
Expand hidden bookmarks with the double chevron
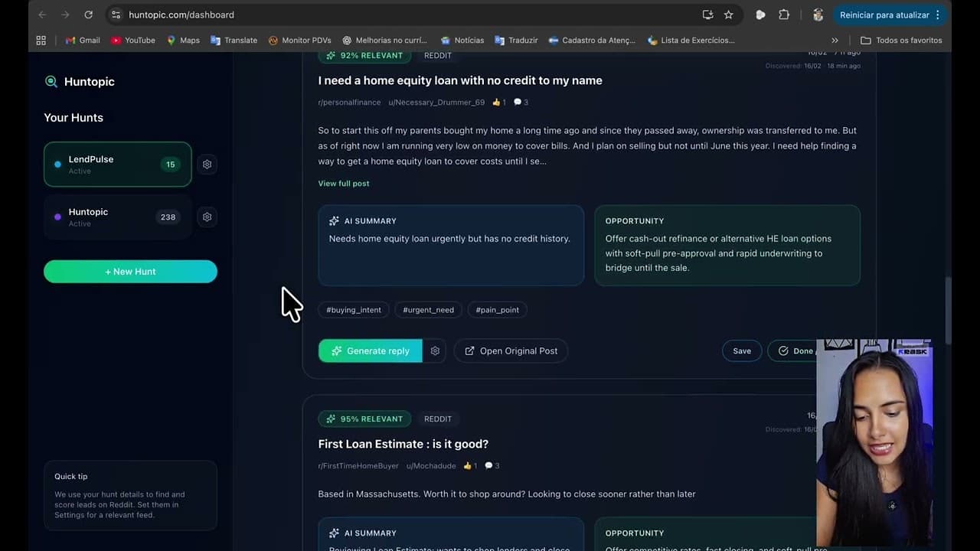point(835,40)
